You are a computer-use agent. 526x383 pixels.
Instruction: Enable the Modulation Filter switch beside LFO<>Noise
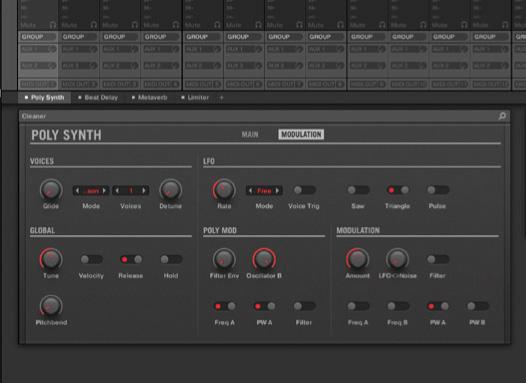pos(437,259)
